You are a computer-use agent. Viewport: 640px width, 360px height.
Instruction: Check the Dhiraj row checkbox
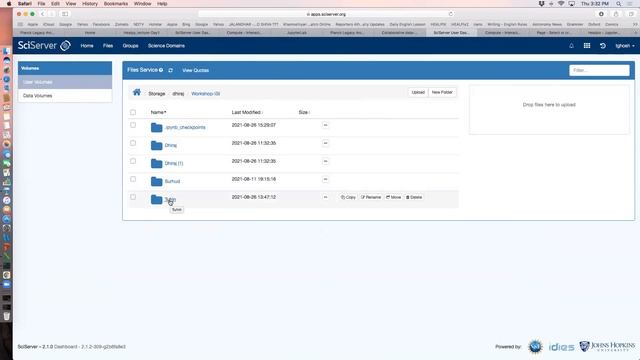(133, 143)
